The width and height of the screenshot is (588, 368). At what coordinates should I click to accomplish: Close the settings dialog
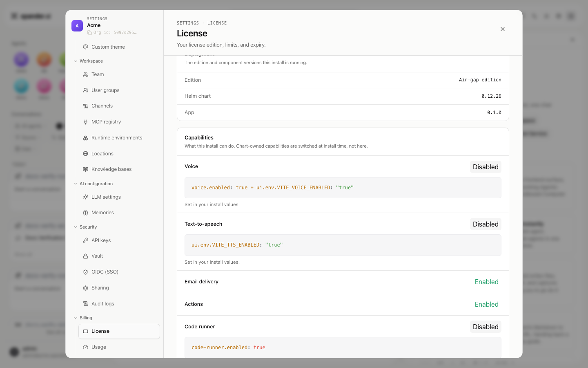click(503, 29)
